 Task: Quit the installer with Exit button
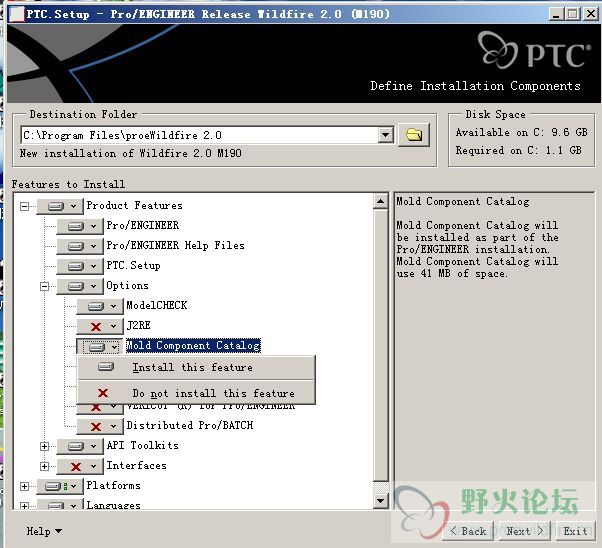point(575,531)
